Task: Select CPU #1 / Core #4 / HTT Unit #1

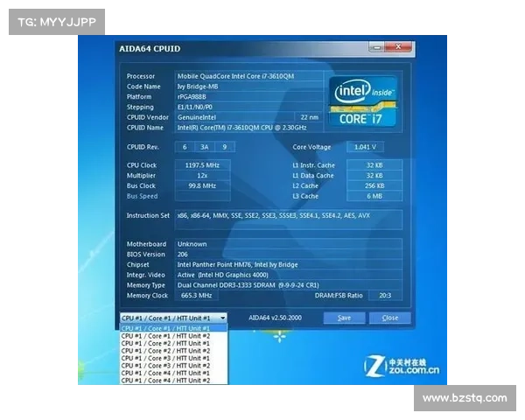Action: pos(173,373)
